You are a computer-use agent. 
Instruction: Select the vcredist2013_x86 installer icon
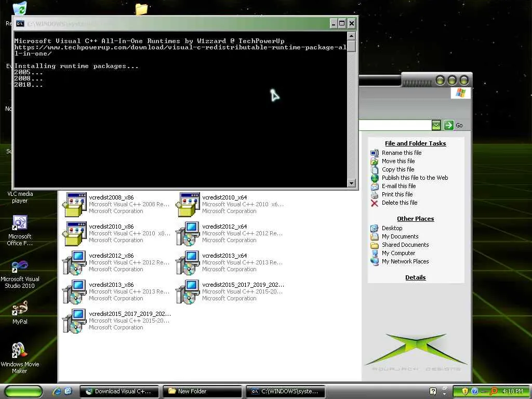[x=74, y=292]
